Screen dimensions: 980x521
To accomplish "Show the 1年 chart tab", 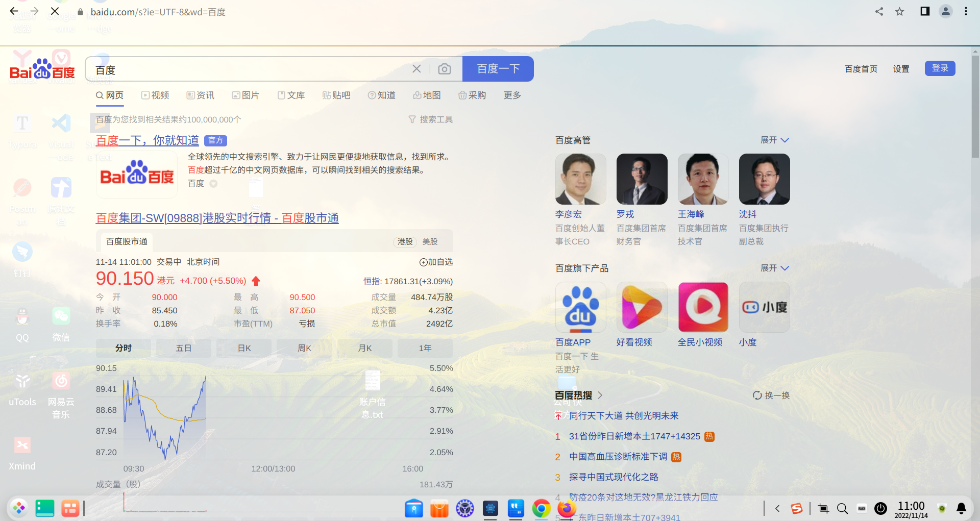I will [x=425, y=348].
